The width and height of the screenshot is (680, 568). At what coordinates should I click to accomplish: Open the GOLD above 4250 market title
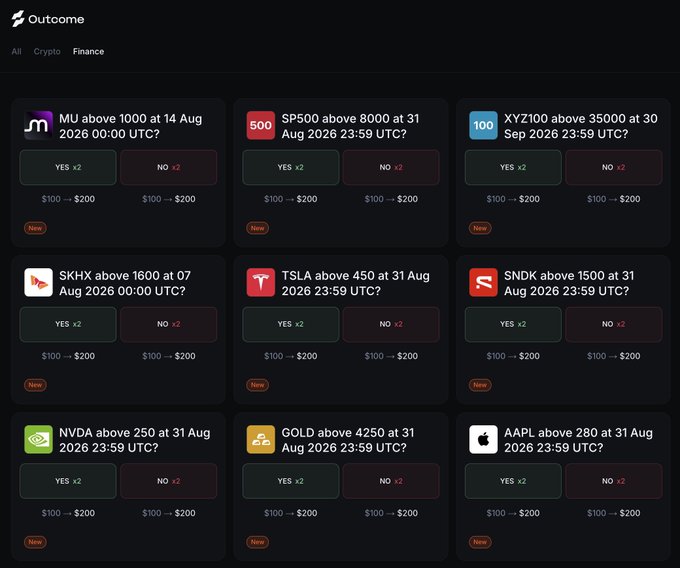pos(348,440)
